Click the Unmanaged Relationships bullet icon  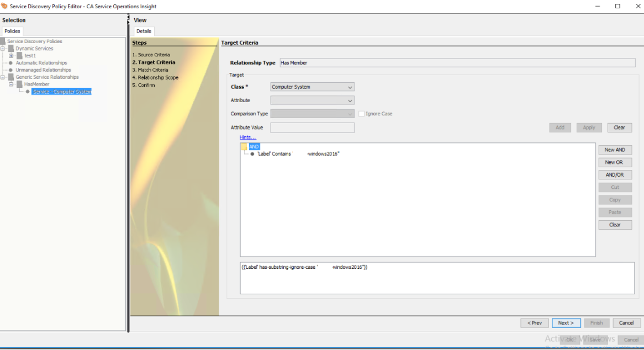tap(11, 70)
